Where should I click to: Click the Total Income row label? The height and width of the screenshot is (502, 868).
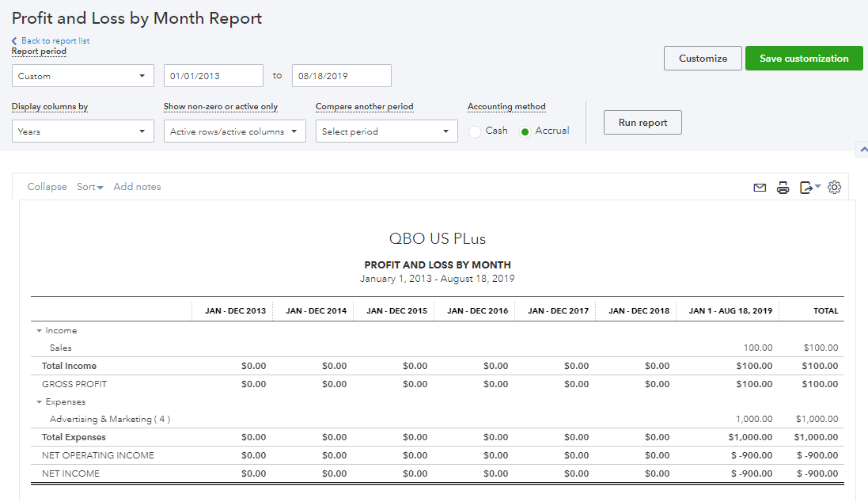click(x=69, y=367)
